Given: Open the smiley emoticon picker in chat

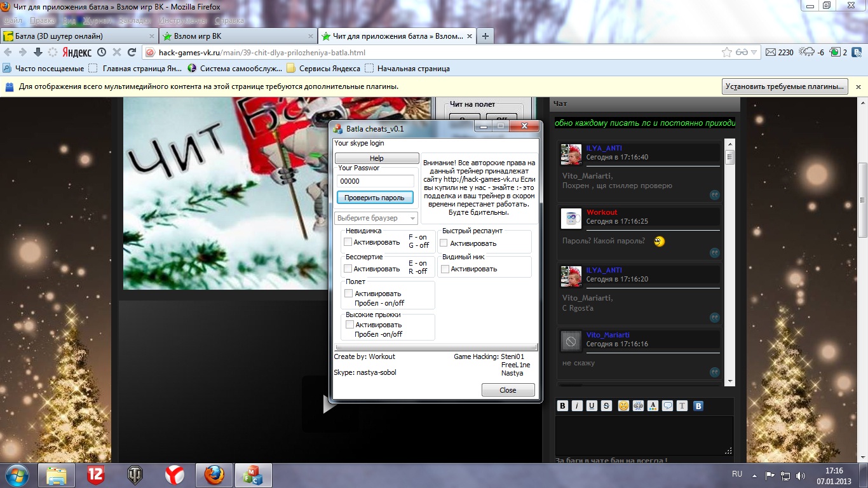Looking at the screenshot, I should coord(623,405).
